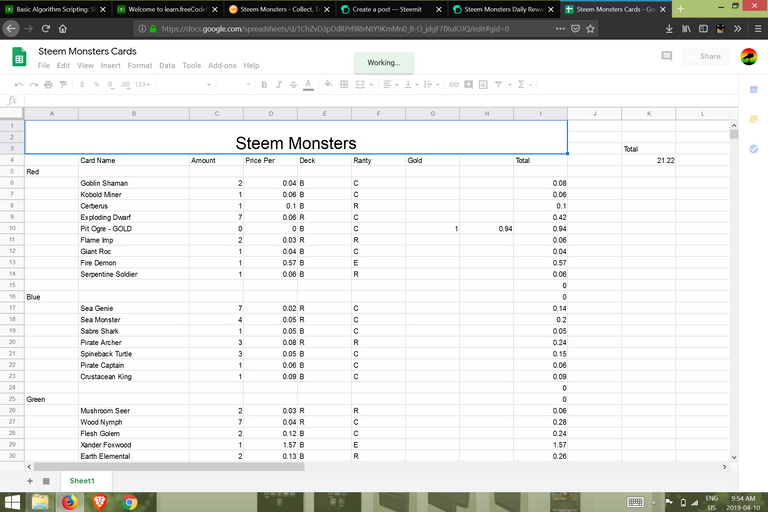Image resolution: width=768 pixels, height=512 pixels.
Task: Open the Windows Start menu
Action: coord(12,502)
